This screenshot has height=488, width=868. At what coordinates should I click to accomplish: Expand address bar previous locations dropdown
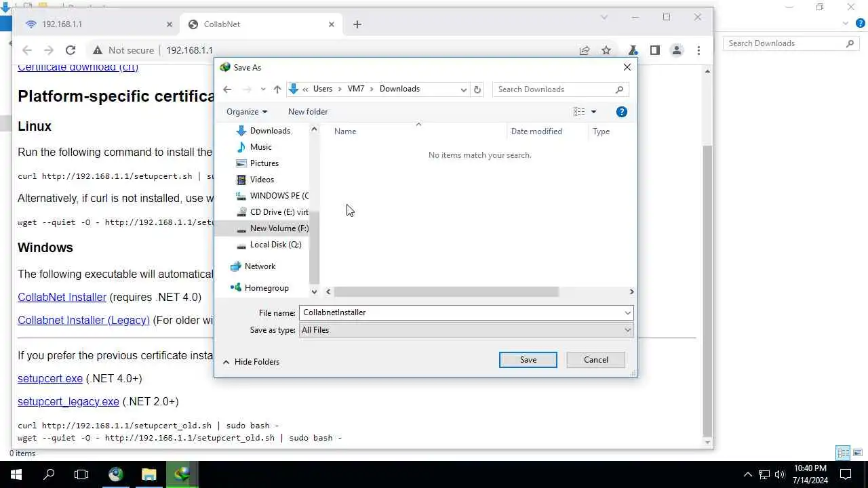coord(464,89)
